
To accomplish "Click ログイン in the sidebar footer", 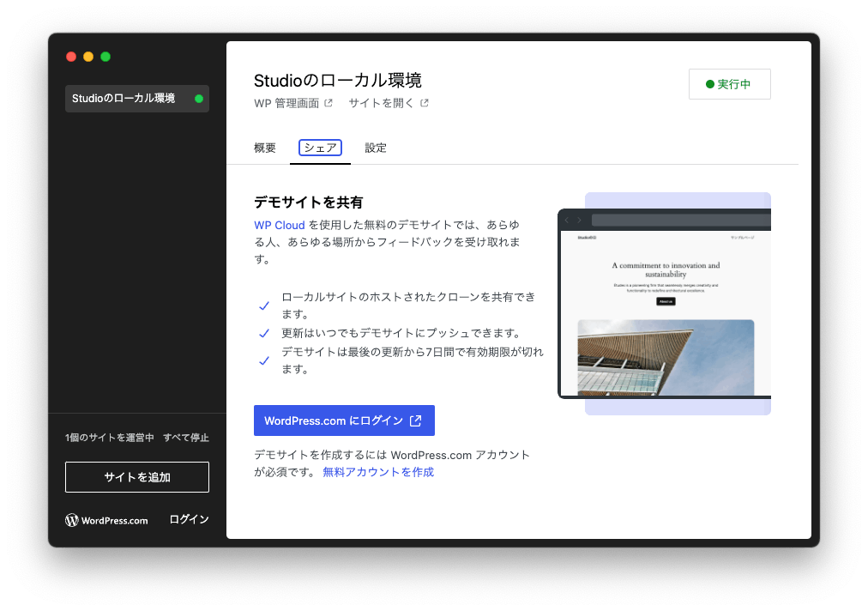I will click(x=189, y=519).
